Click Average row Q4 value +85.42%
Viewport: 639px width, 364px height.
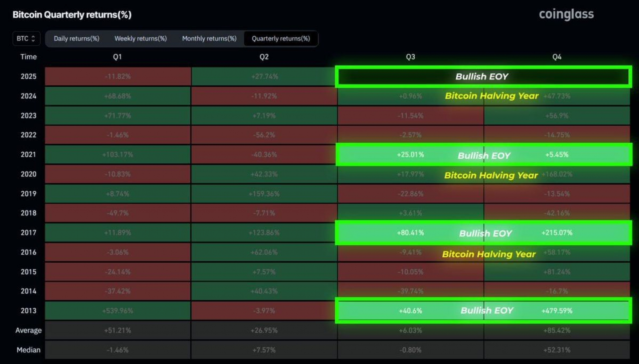click(x=557, y=330)
